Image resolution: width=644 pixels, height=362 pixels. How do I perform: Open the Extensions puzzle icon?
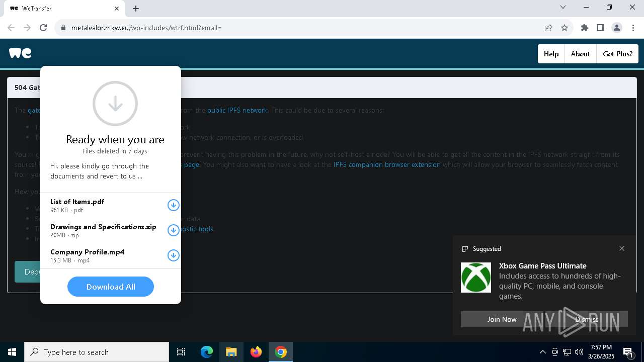point(585,28)
